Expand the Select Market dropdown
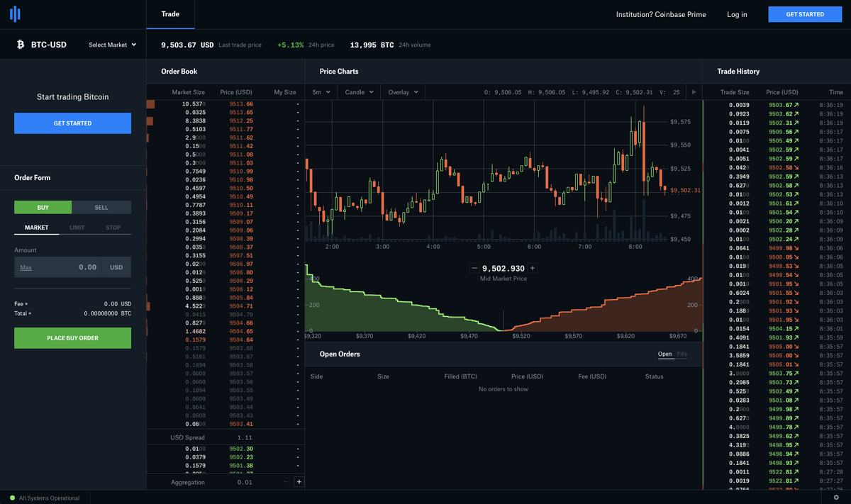The height and width of the screenshot is (504, 851). click(x=112, y=45)
